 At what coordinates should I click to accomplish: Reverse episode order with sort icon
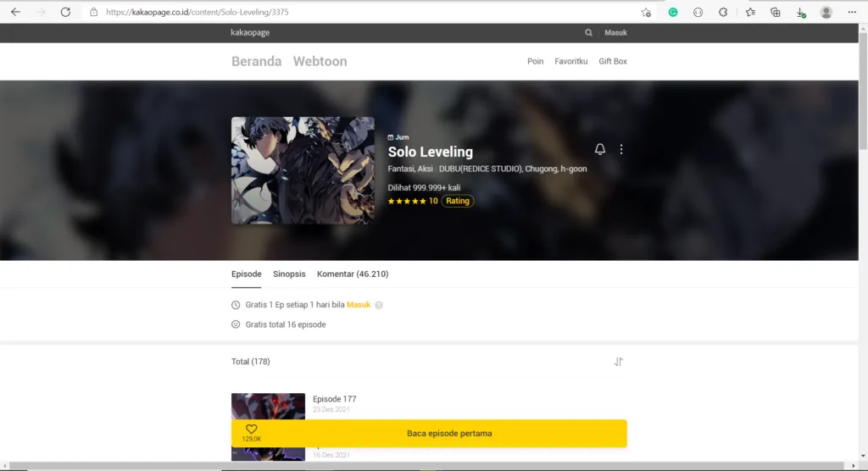618,362
